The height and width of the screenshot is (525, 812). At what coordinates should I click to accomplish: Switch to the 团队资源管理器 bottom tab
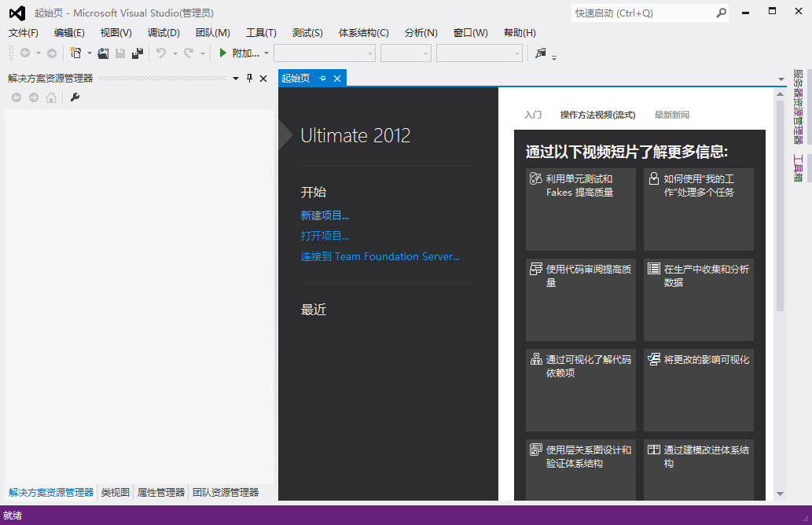point(226,492)
